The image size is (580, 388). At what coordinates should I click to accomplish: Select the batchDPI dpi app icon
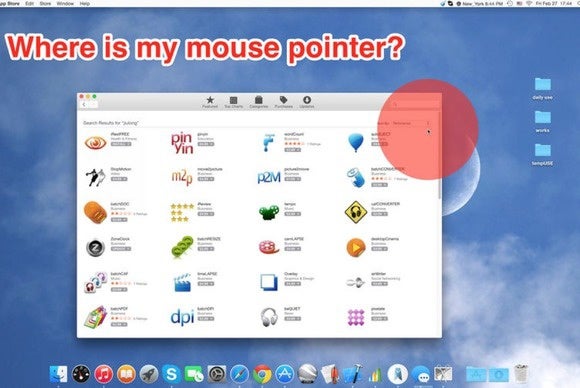182,317
